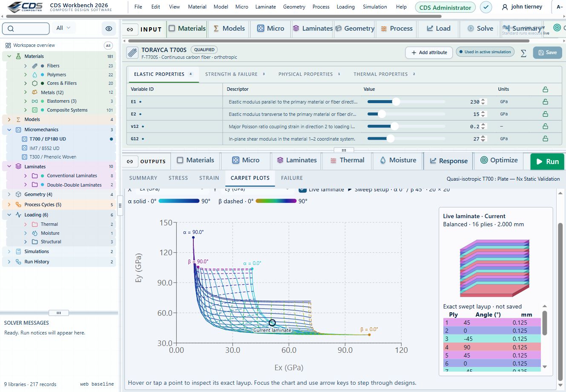Click the lock icon on G12 row
This screenshot has height=392, width=566.
(x=545, y=139)
